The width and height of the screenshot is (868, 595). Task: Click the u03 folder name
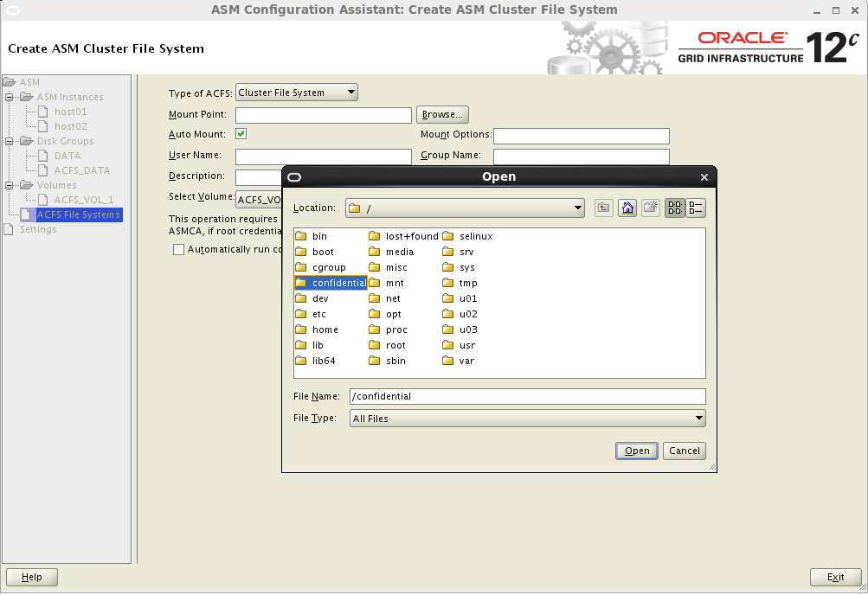coord(468,329)
